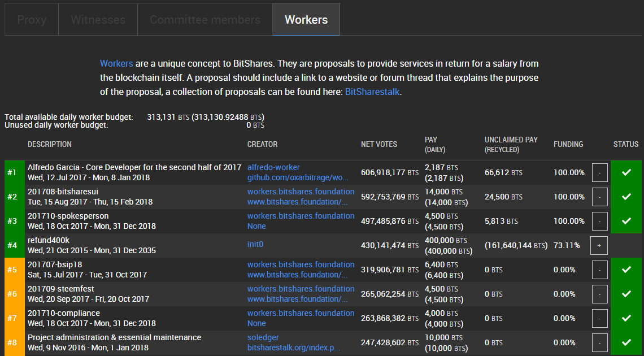Open workers.bitshares.foundation creator for 201710-compliance
The height and width of the screenshot is (356, 644).
tap(301, 313)
